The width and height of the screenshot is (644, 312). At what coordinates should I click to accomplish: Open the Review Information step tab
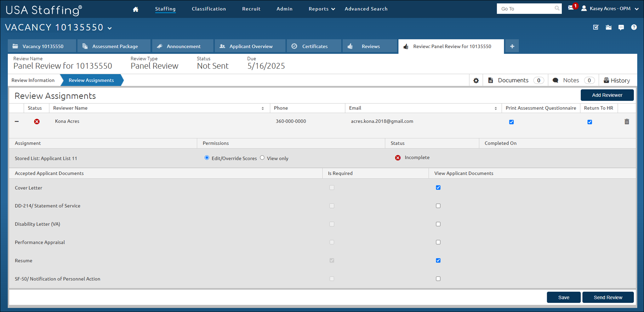tap(33, 80)
